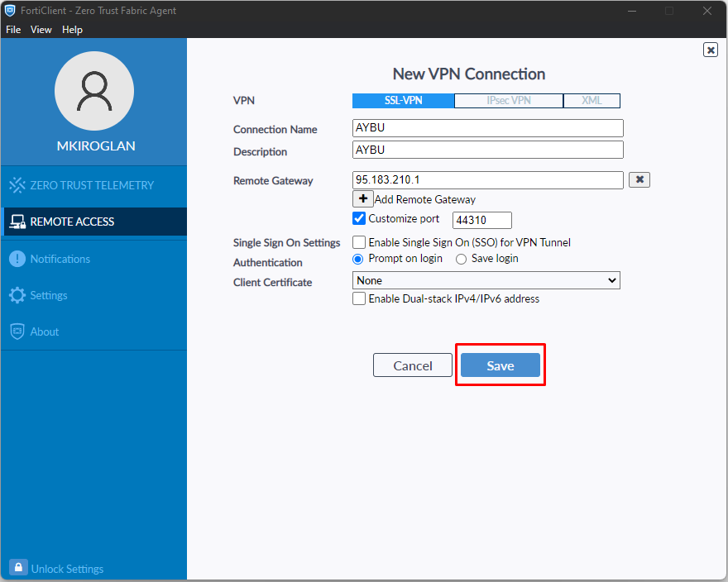This screenshot has width=728, height=582.
Task: Remove remote gateway with X button
Action: pyautogui.click(x=639, y=180)
